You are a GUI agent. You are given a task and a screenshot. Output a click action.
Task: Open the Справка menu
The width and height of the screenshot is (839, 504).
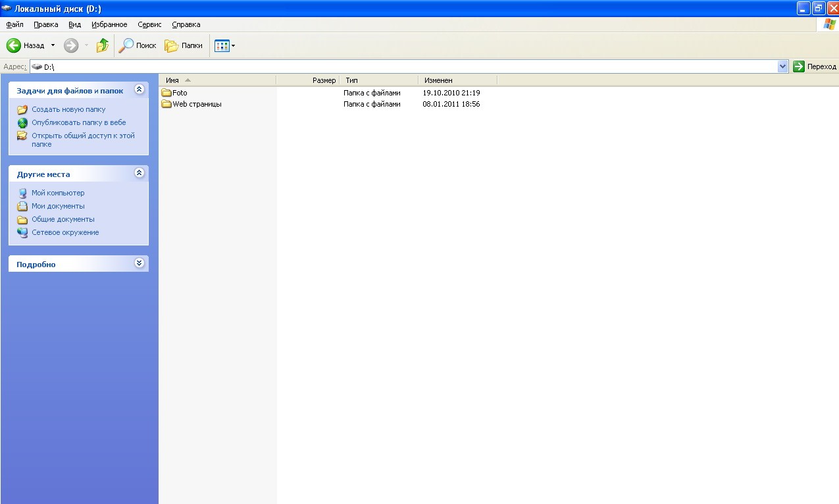click(x=186, y=24)
